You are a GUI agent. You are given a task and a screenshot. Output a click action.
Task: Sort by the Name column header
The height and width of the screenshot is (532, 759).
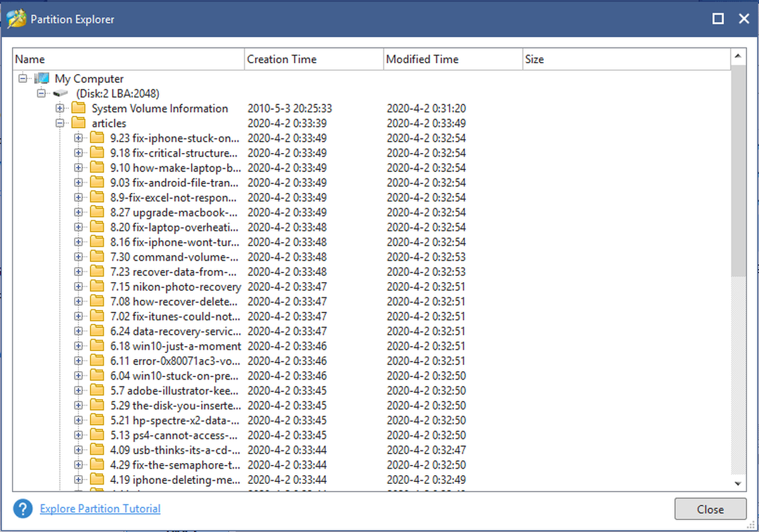[128, 59]
